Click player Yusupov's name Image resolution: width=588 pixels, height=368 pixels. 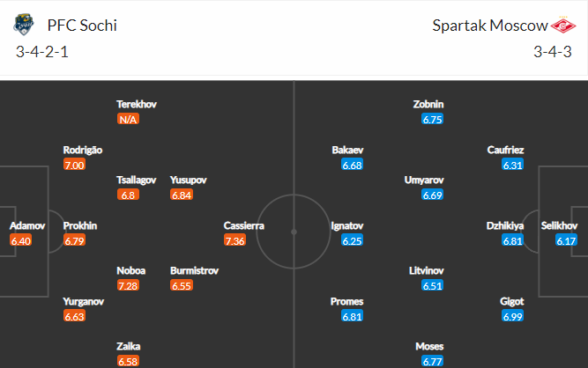coord(189,180)
